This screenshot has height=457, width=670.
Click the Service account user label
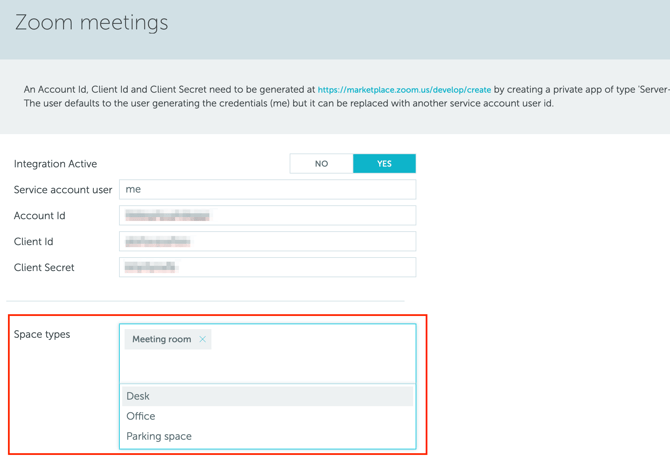pos(63,190)
